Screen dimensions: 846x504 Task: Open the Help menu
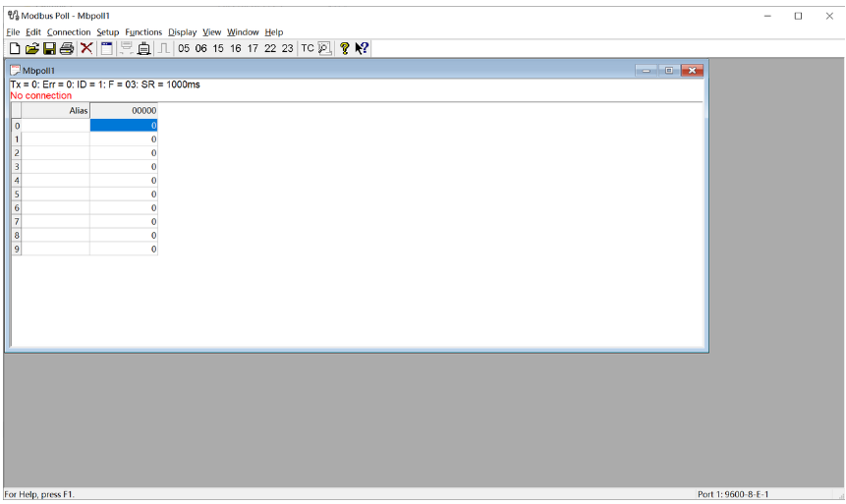(273, 32)
